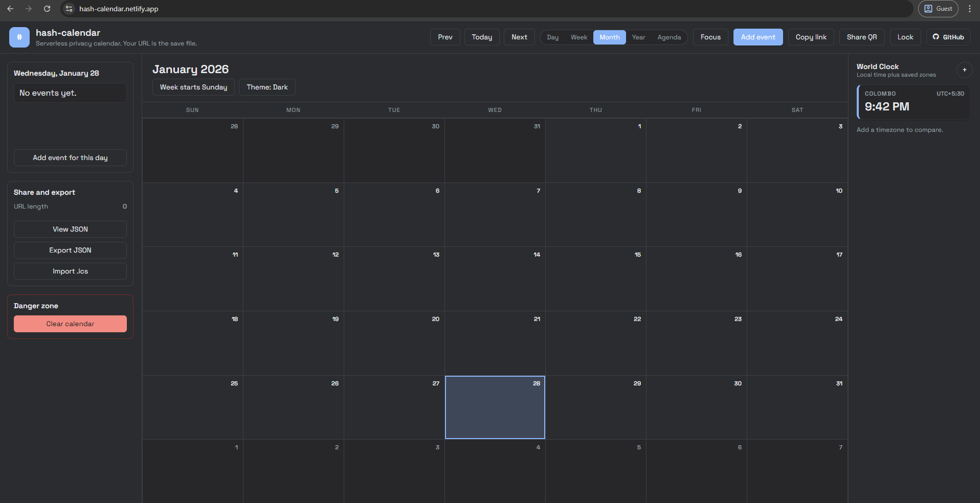Screen dimensions: 980x503
Task: Go back using browser back arrow
Action: (10, 9)
